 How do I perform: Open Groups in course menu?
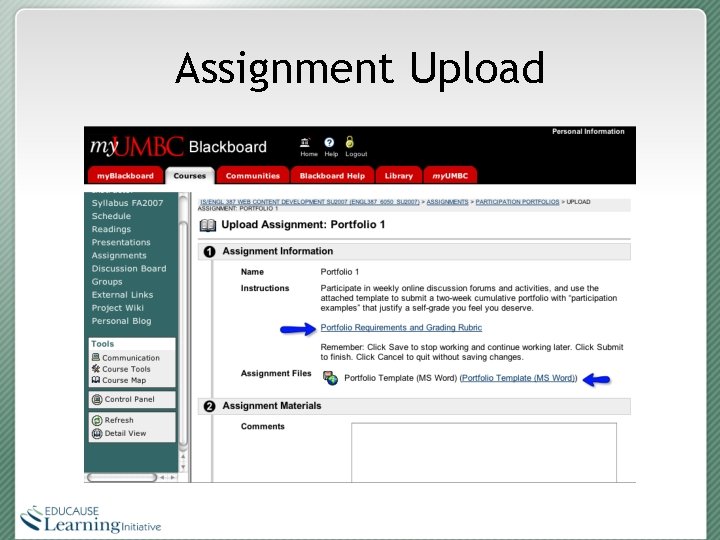tap(107, 282)
